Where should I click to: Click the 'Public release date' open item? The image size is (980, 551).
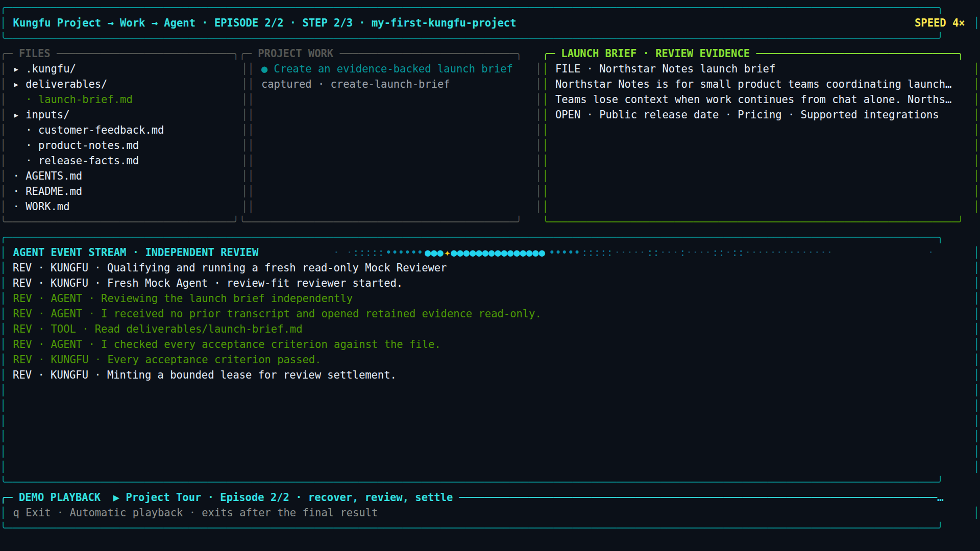click(659, 115)
